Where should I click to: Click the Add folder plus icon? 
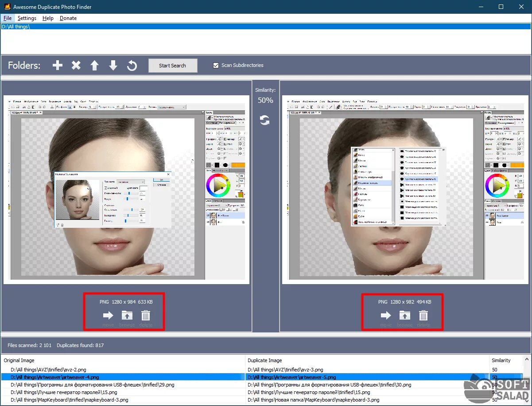(58, 66)
